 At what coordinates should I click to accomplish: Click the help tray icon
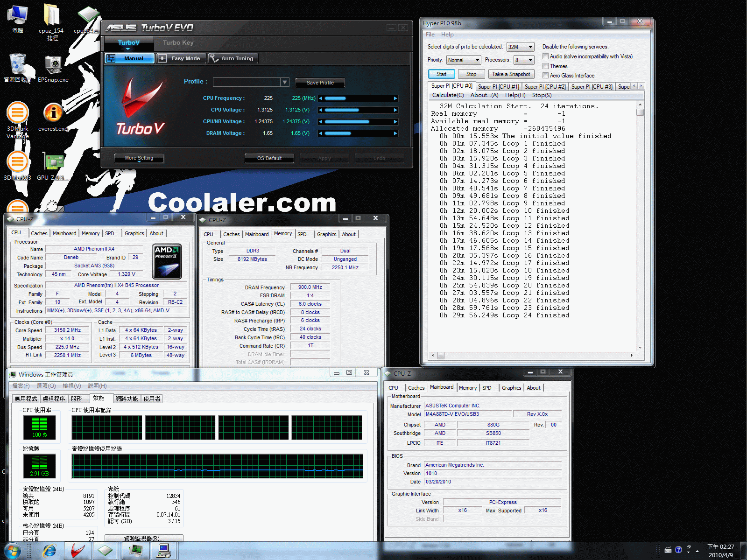click(678, 550)
